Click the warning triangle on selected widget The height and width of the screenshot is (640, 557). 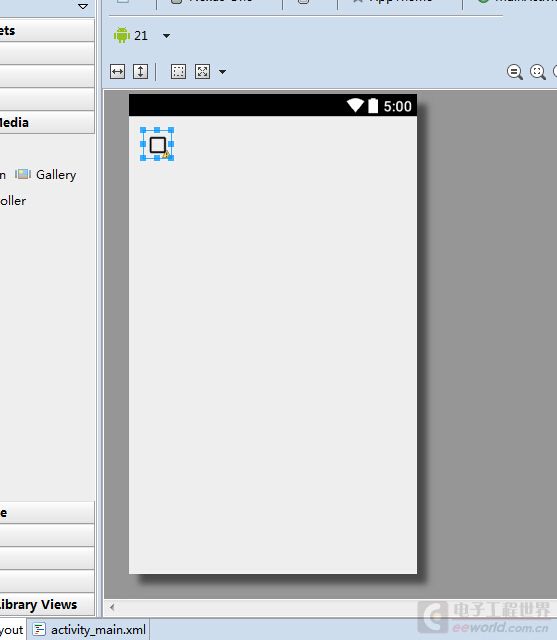click(x=166, y=154)
